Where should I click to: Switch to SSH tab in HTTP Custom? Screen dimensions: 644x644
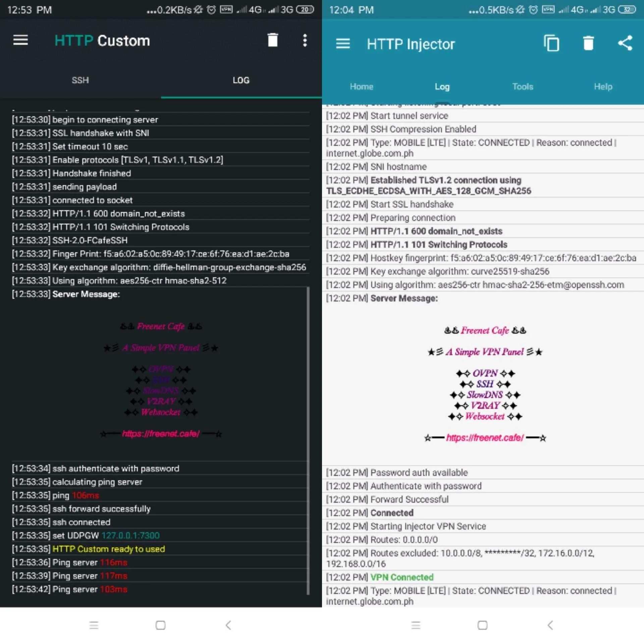coord(80,80)
